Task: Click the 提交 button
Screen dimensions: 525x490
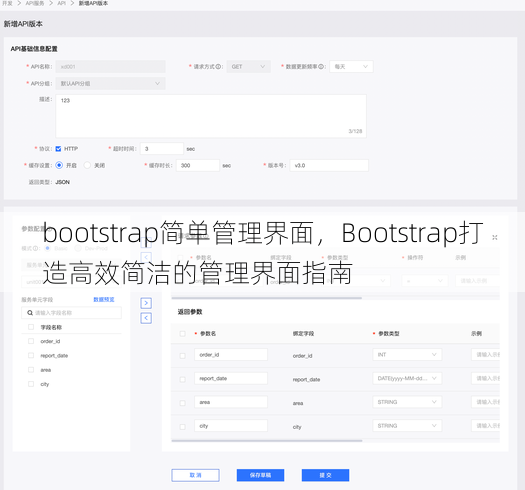Action: (x=325, y=475)
